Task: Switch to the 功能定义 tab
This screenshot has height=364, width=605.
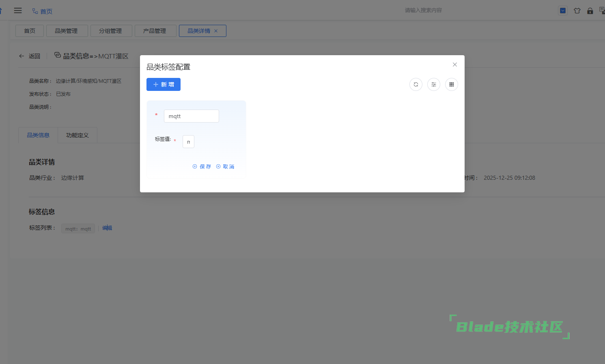Action: [77, 135]
